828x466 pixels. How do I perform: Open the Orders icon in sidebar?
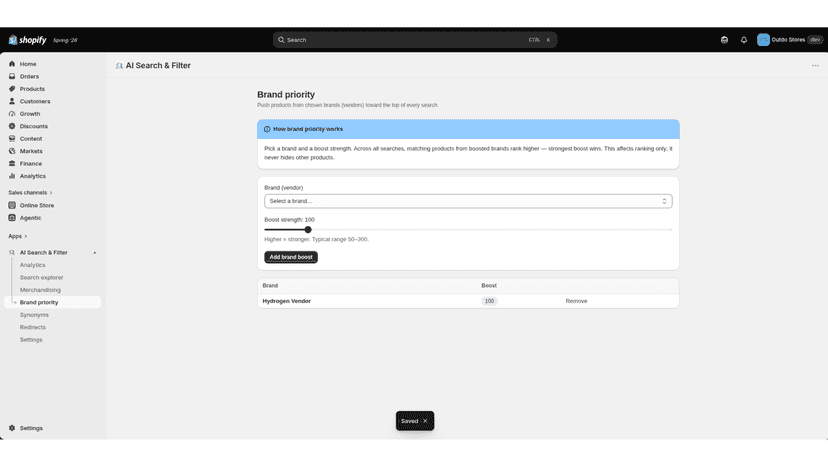(12, 77)
